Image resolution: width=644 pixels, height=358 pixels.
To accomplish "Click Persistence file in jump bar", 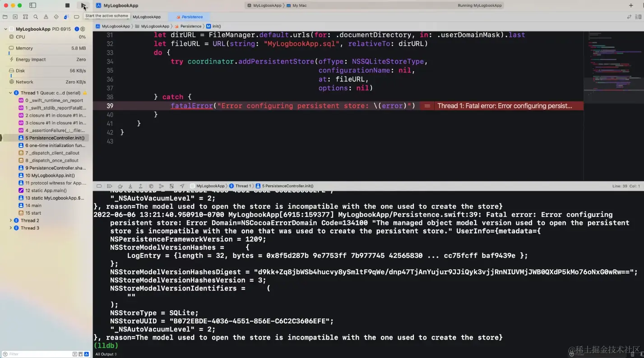I will pos(188,26).
